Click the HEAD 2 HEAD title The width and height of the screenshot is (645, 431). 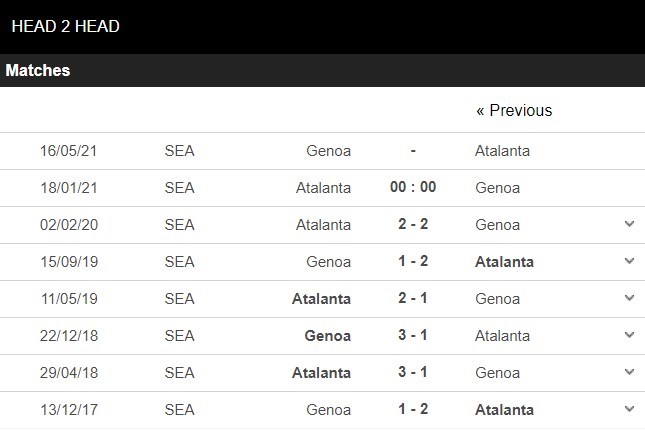coord(66,27)
